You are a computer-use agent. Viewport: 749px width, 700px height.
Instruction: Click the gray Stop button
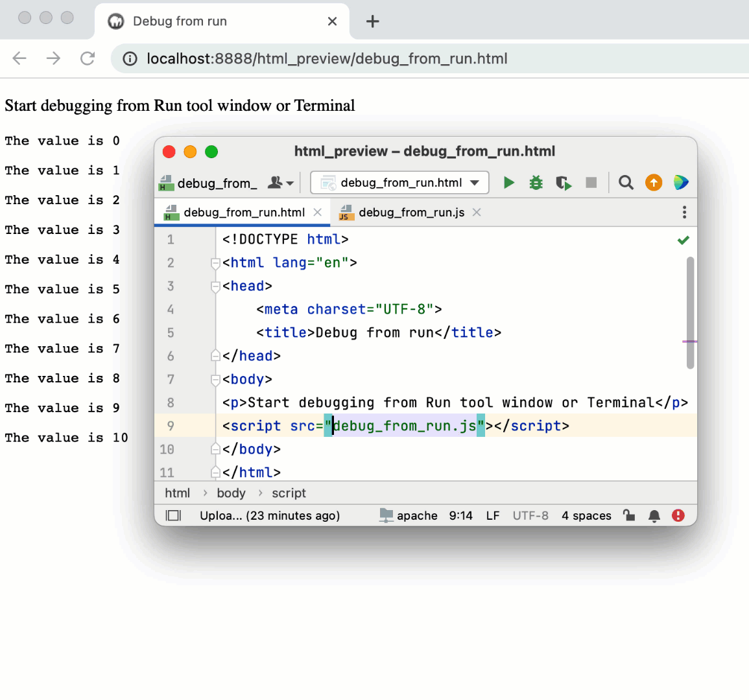591,182
